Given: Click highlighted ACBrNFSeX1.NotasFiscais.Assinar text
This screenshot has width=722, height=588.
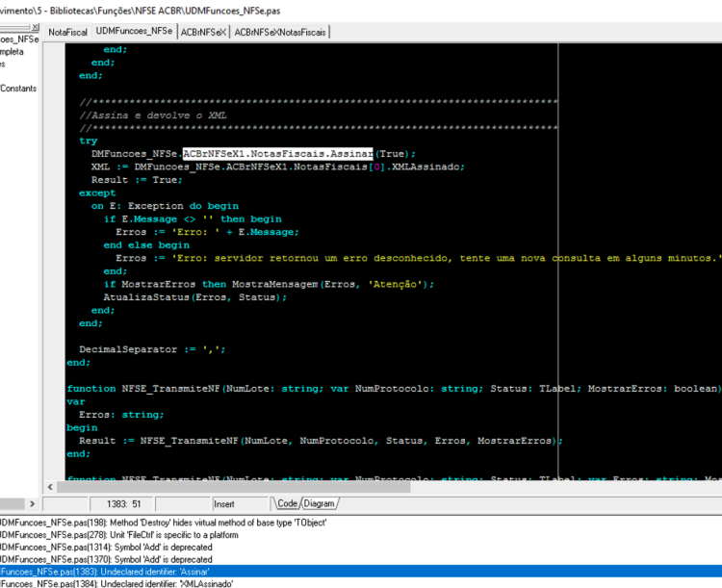Looking at the screenshot, I should [x=277, y=154].
